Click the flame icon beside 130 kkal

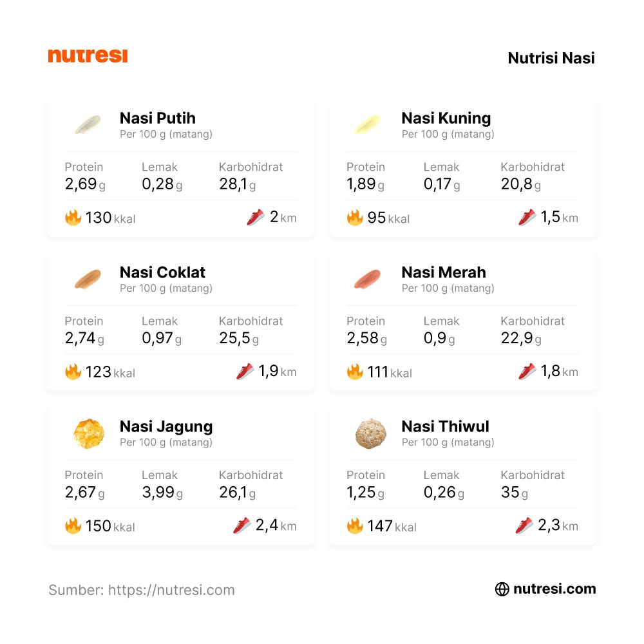tap(73, 218)
